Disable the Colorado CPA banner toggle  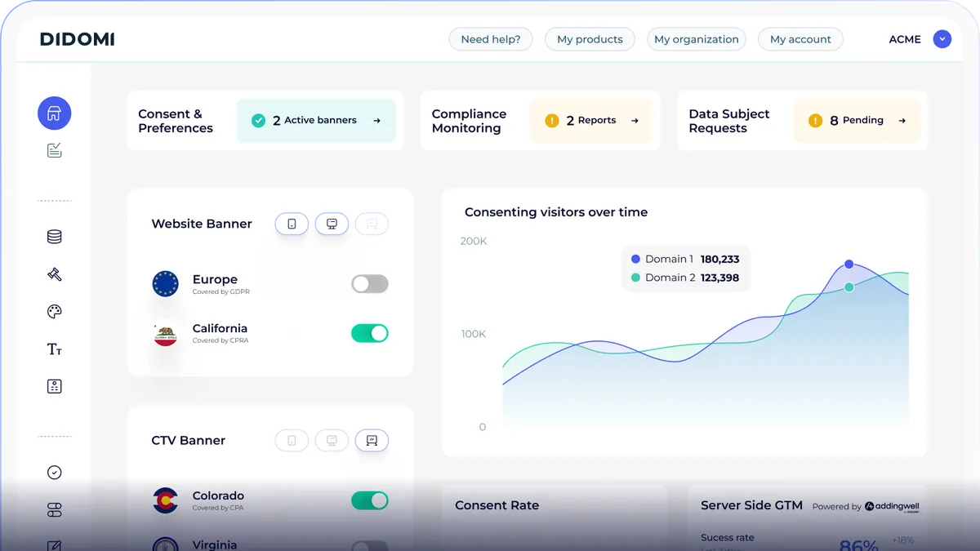point(370,500)
